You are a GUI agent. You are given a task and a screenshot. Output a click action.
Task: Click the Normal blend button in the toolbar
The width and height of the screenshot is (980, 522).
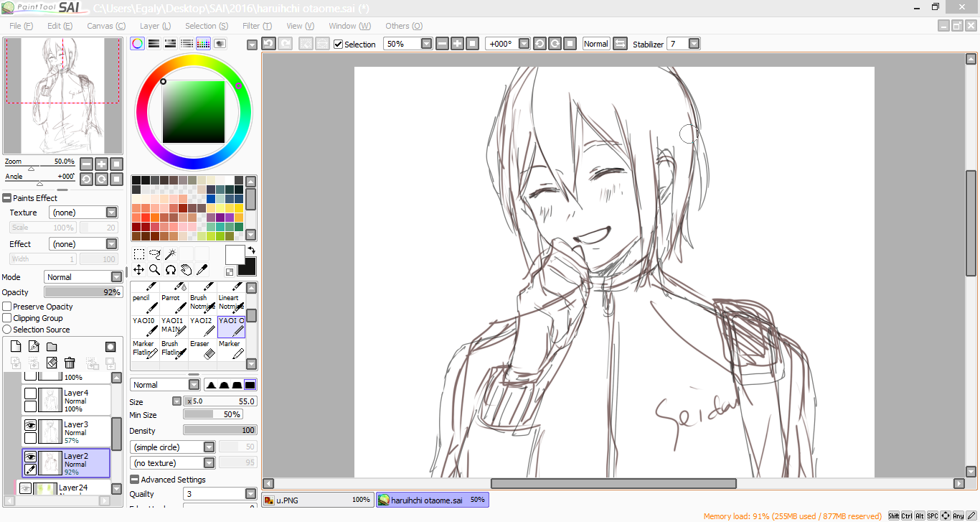595,44
